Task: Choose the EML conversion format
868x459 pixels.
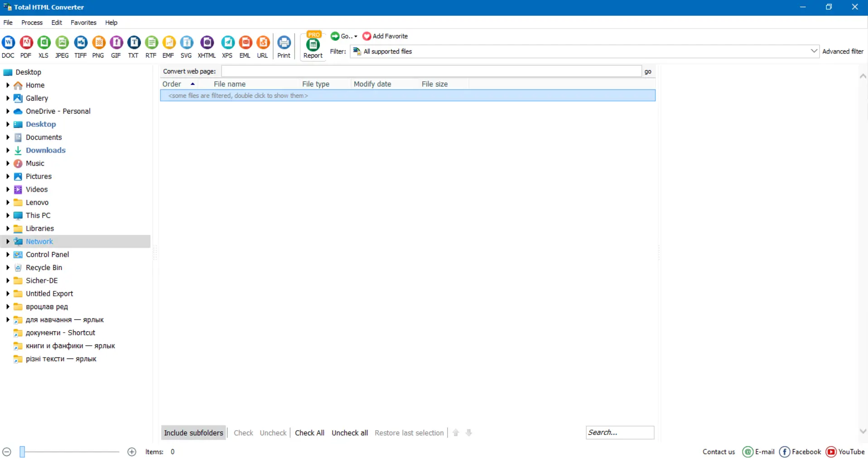Action: coord(245,45)
